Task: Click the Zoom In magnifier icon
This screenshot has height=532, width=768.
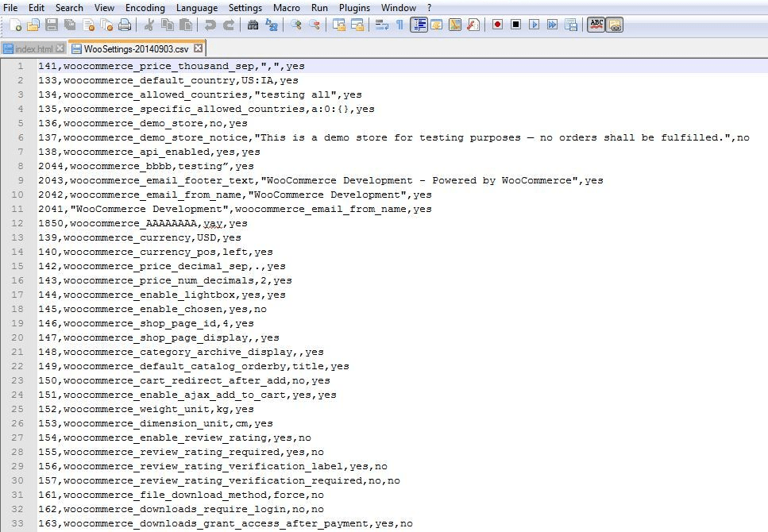Action: 295,25
